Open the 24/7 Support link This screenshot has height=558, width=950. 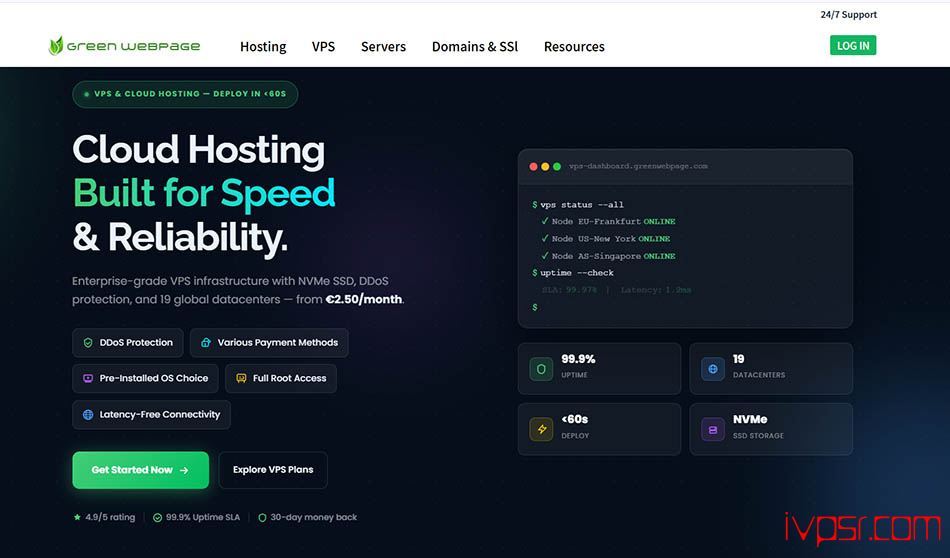848,15
